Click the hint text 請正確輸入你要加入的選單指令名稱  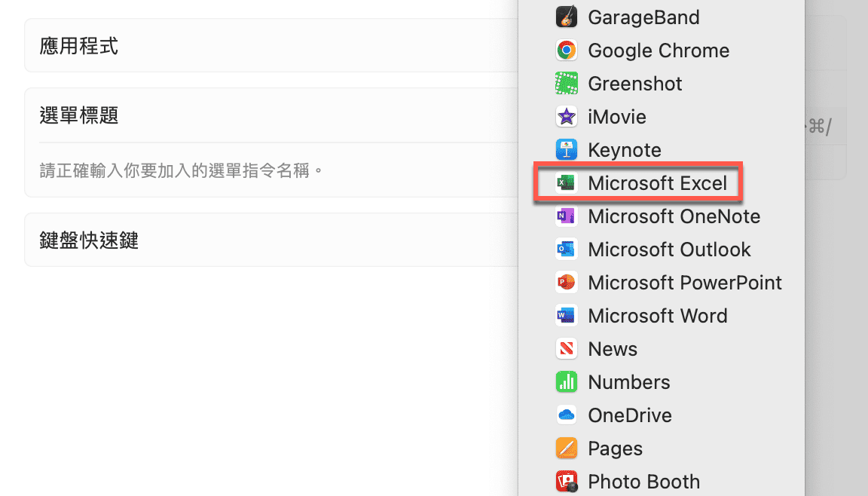pos(182,170)
